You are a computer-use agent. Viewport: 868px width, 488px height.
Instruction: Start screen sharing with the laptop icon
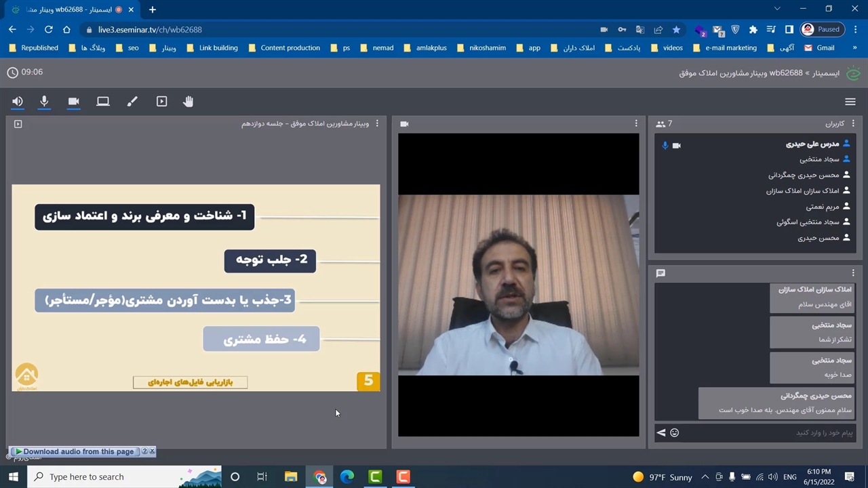tap(103, 102)
